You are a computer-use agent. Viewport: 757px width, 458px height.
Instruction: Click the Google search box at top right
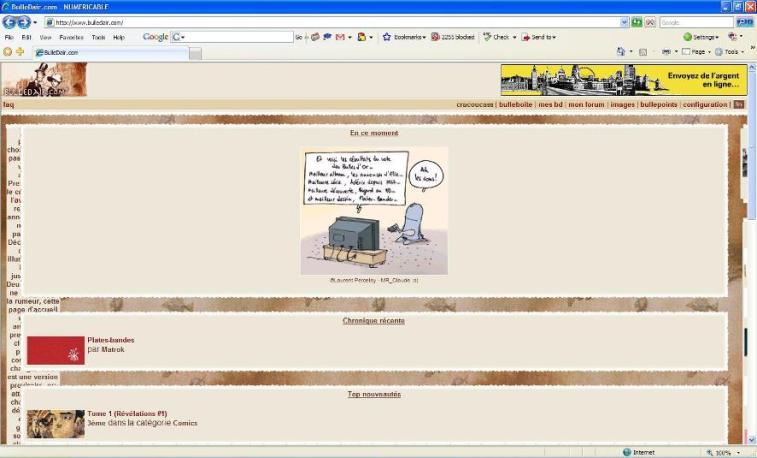(696, 22)
